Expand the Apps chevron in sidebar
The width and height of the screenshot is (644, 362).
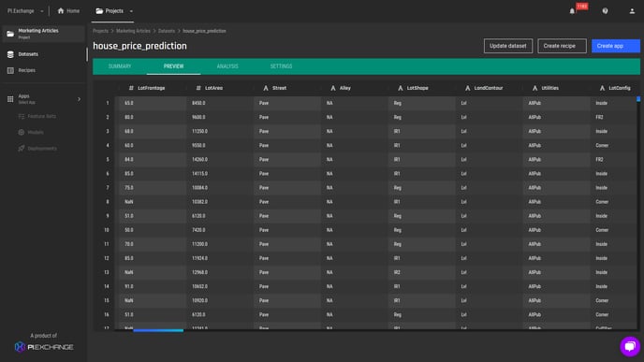[79, 99]
